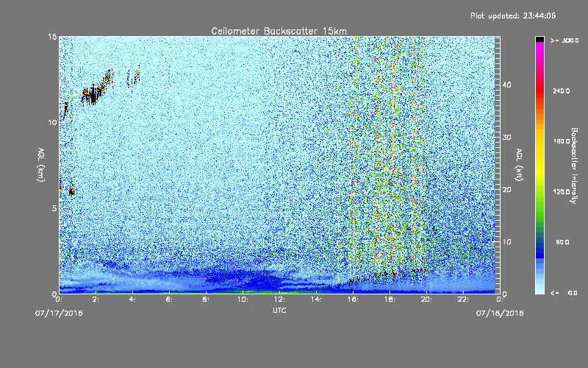Click the 10 km tick on the left axis

click(52, 122)
